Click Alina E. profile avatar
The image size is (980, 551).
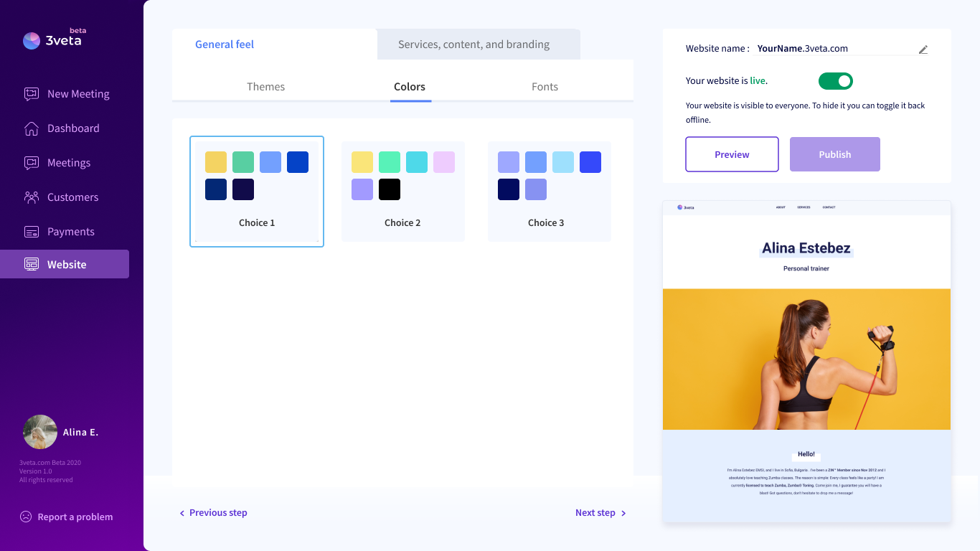tap(40, 432)
